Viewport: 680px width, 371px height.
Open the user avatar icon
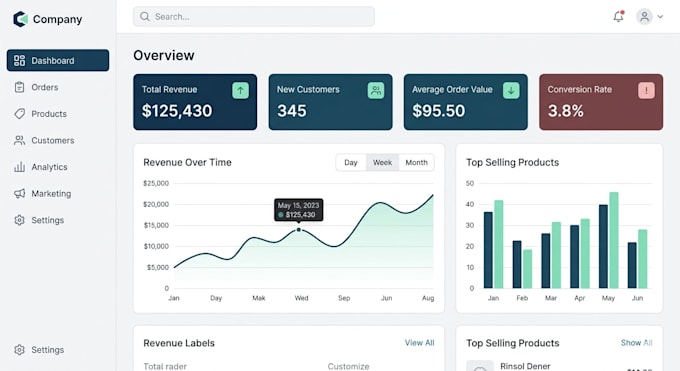click(644, 16)
